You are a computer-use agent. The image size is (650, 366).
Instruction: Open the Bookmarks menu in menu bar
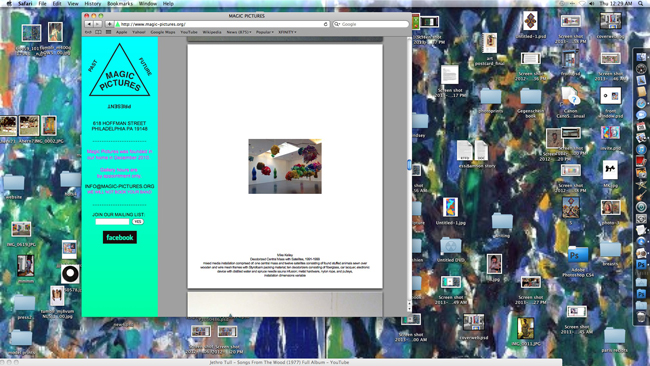[x=120, y=3]
